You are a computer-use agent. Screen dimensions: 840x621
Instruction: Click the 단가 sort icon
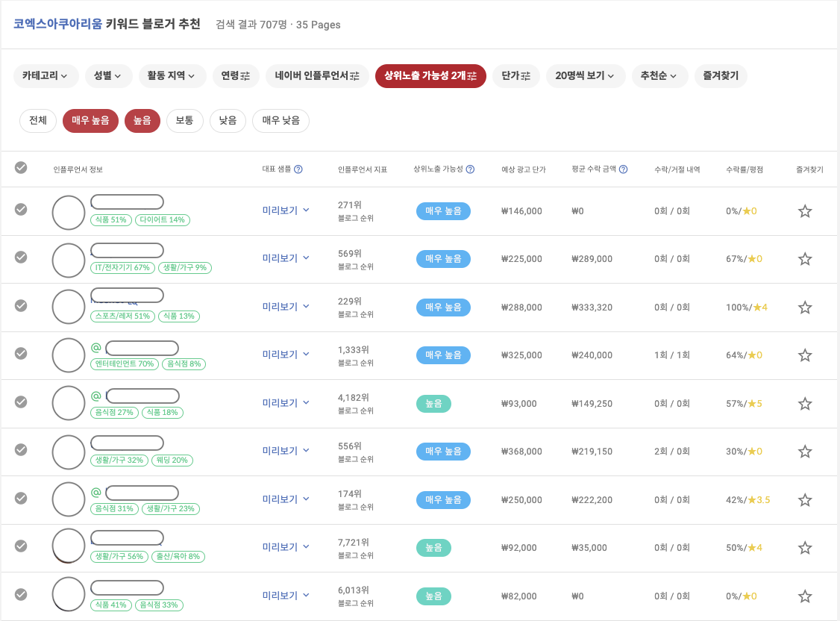coord(526,75)
